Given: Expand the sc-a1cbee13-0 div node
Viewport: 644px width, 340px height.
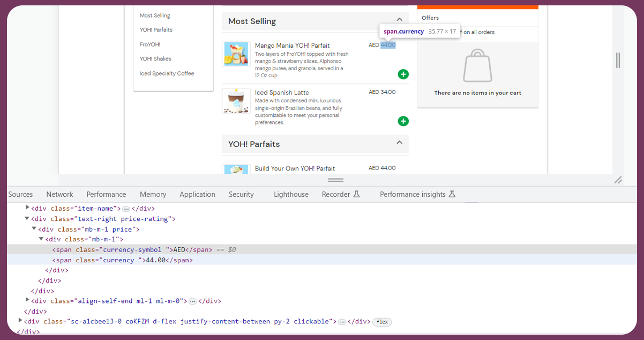Looking at the screenshot, I should [20, 321].
